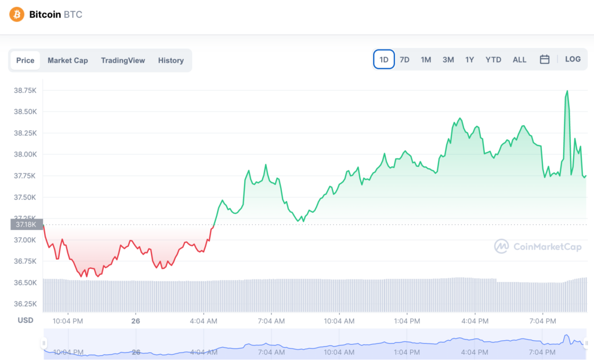Screen dimensions: 594x364
Task: Click the Bitcoin BTC title text
Action: 56,14
